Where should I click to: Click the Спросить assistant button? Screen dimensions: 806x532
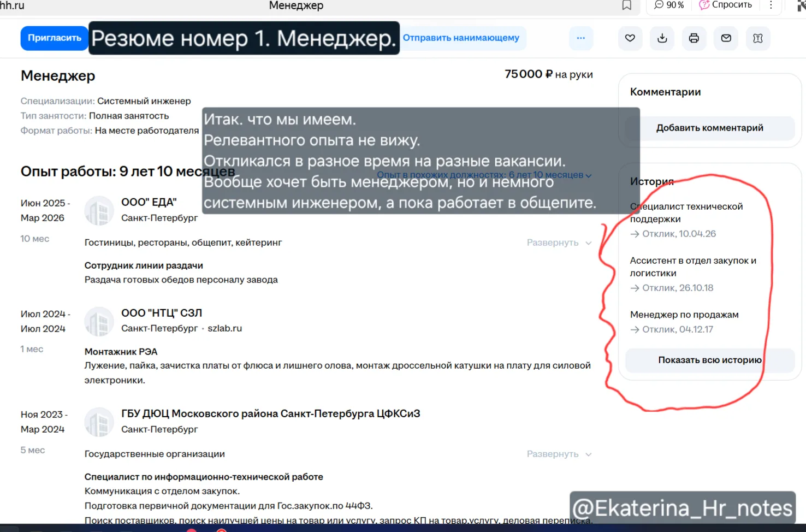click(x=726, y=5)
